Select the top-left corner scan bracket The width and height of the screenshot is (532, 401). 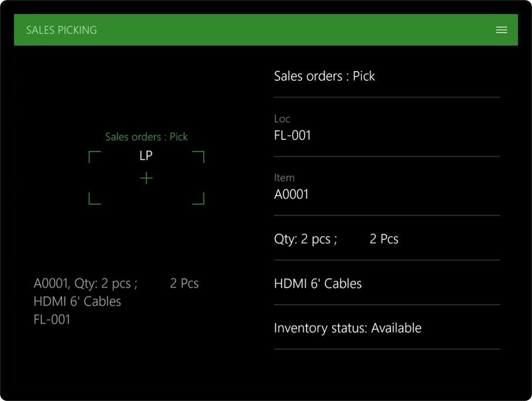95,155
